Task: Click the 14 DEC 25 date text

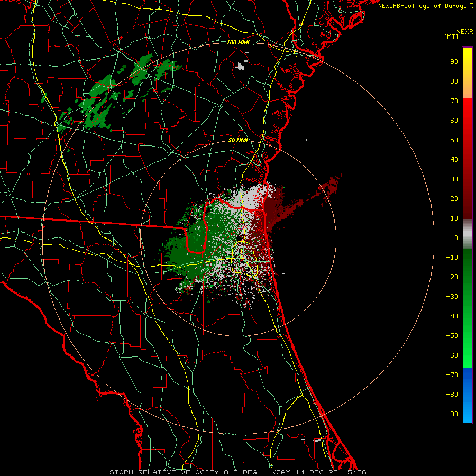Action: tap(317, 472)
